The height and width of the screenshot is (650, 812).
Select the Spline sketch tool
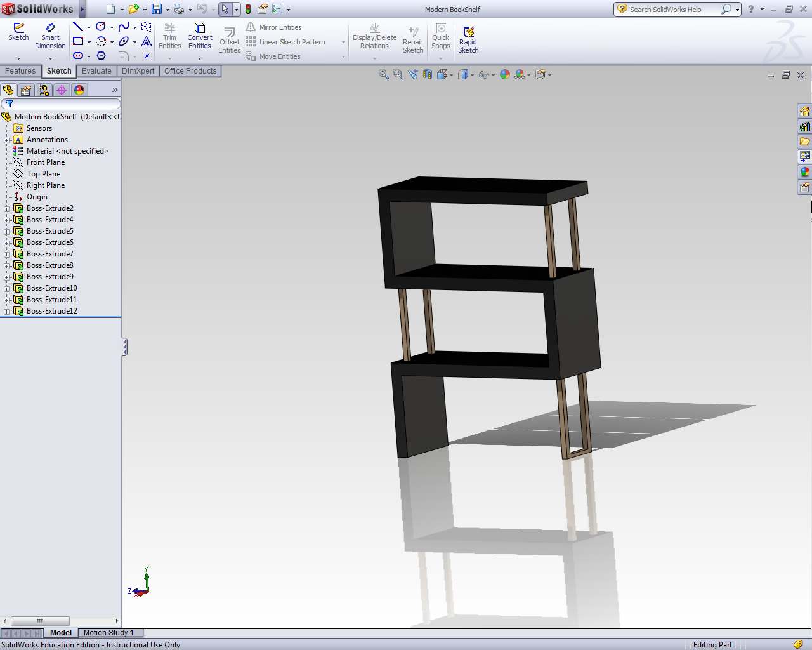pyautogui.click(x=124, y=27)
